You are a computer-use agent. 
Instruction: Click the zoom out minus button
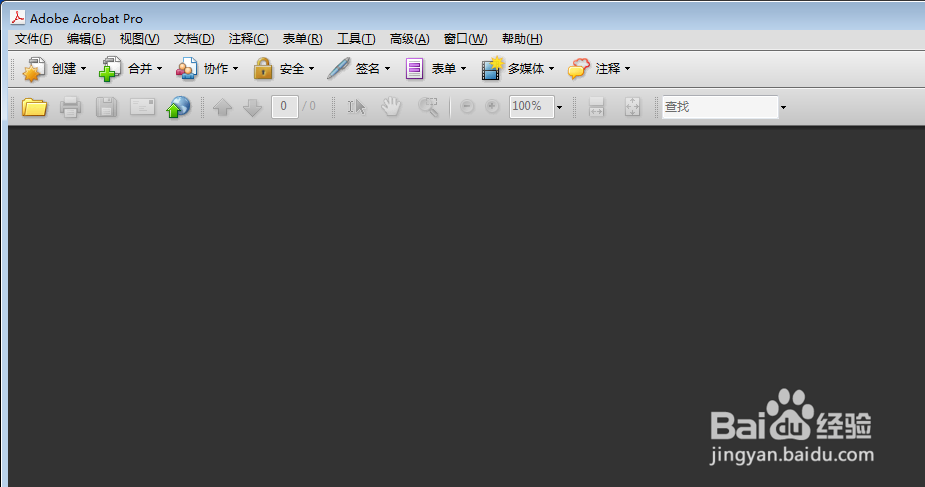(467, 107)
